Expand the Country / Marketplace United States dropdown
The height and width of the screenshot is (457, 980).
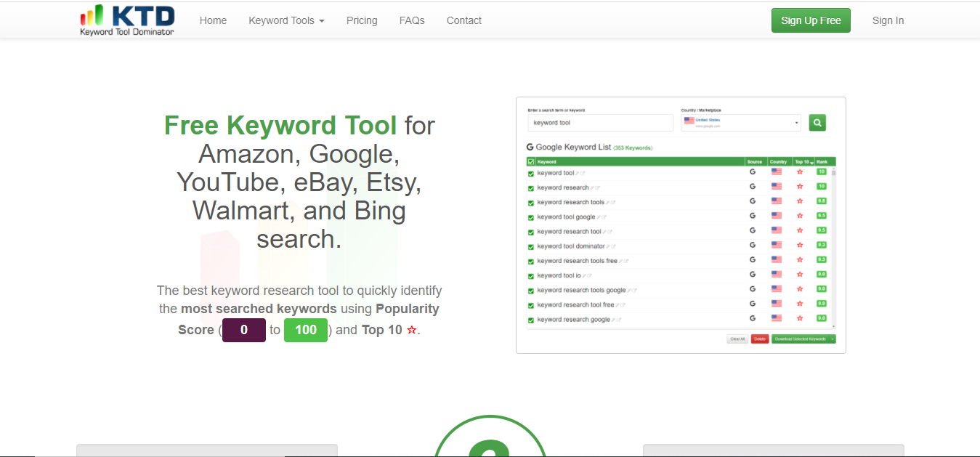[x=740, y=123]
